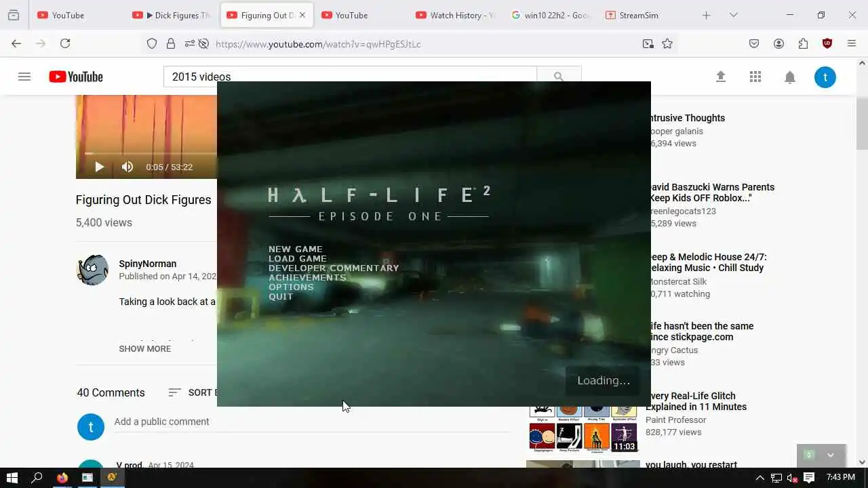This screenshot has width=868, height=488.
Task: Open picture-in-picture icon in the address bar
Action: pos(648,43)
